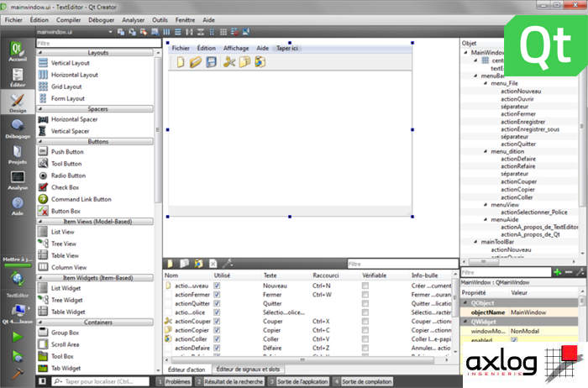Open the TextEditor target selector
The image size is (588, 388).
point(18,308)
